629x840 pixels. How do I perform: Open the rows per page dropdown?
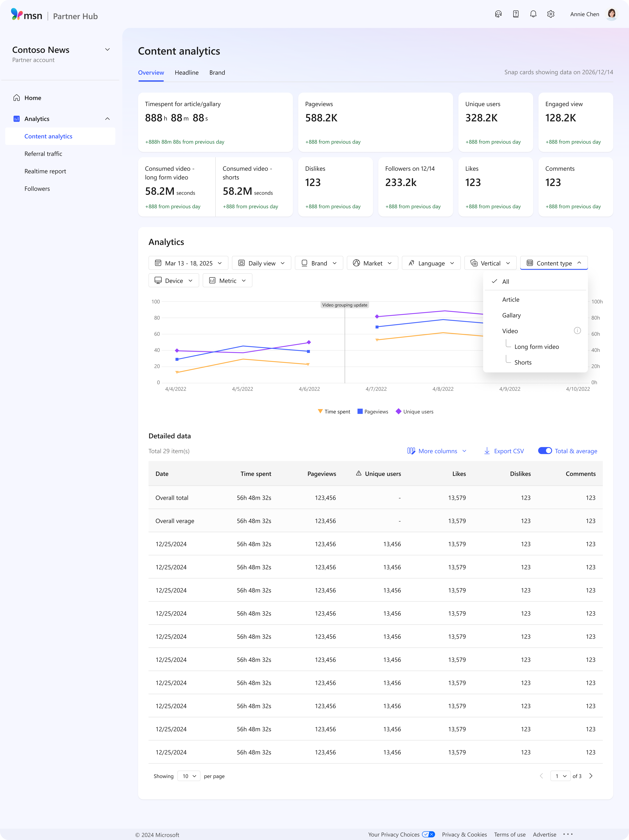(189, 776)
